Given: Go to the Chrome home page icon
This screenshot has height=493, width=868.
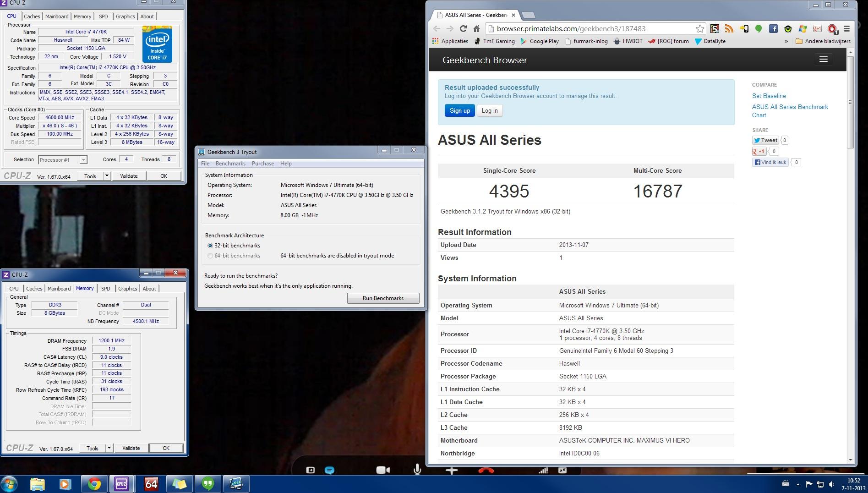Looking at the screenshot, I should tap(476, 28).
